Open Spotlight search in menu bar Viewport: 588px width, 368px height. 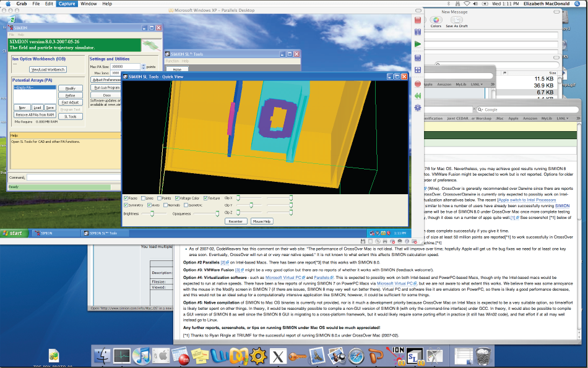577,4
